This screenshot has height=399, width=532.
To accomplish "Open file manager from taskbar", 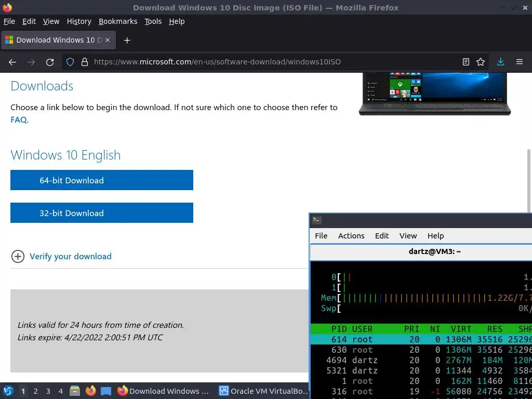I will 75,391.
